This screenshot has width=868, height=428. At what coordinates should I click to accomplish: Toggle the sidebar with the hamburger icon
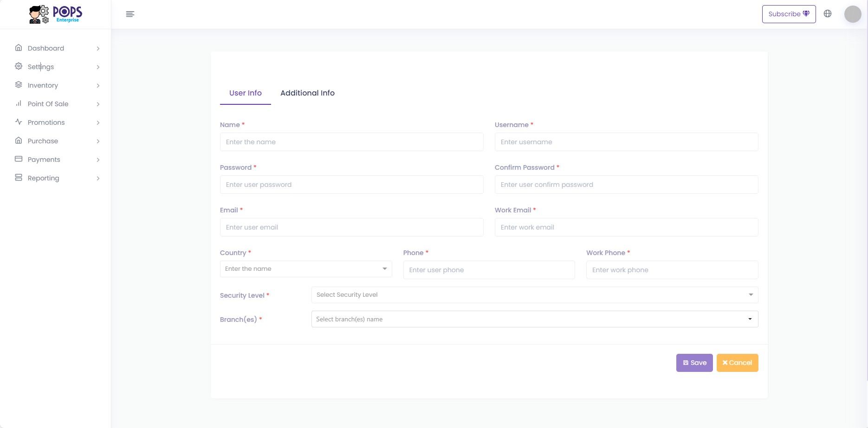click(x=130, y=14)
